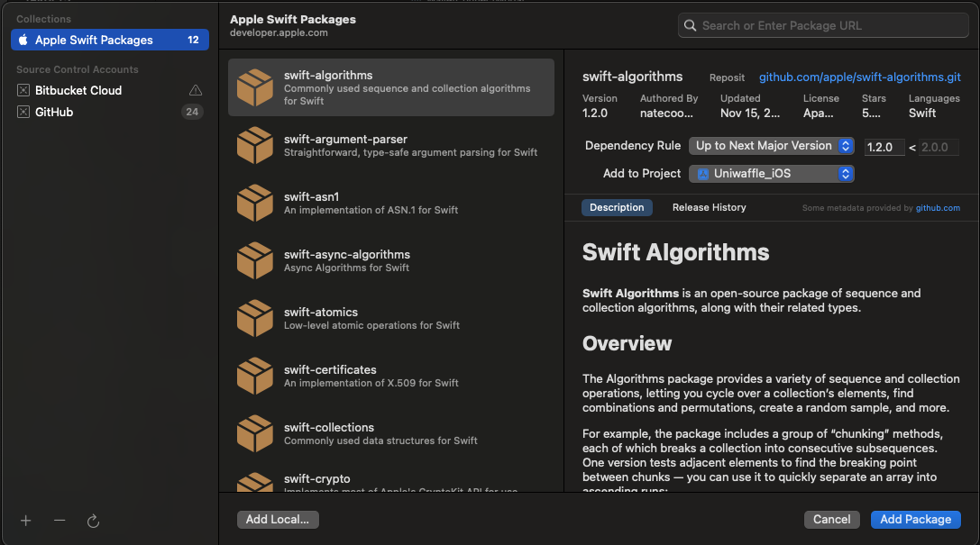
Task: Click the swift-argument-parser package box icon
Action: tap(255, 145)
